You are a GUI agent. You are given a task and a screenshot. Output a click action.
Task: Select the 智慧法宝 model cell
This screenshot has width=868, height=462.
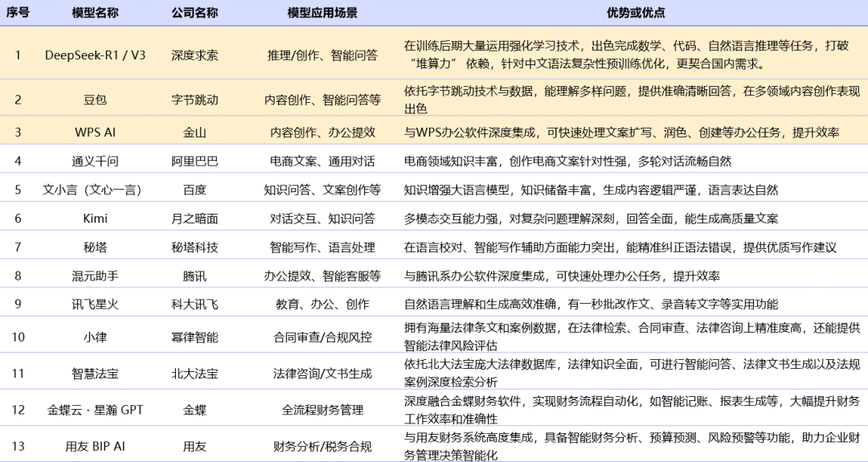click(x=95, y=374)
